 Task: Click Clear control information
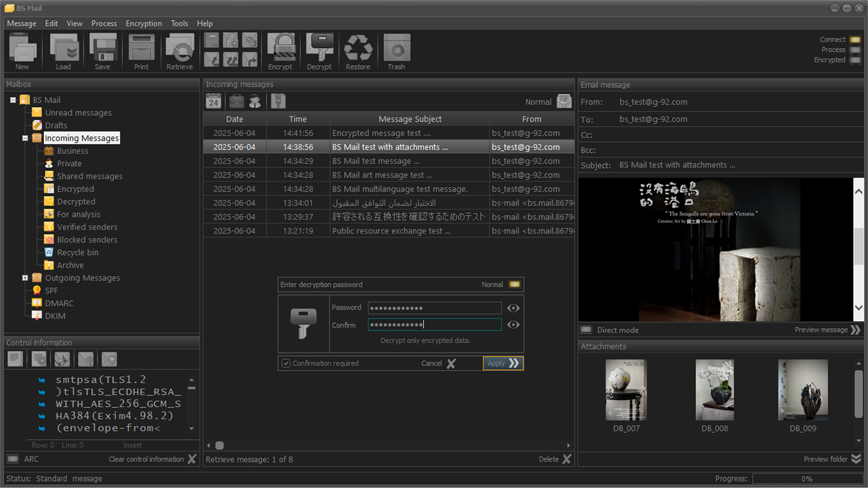point(153,459)
